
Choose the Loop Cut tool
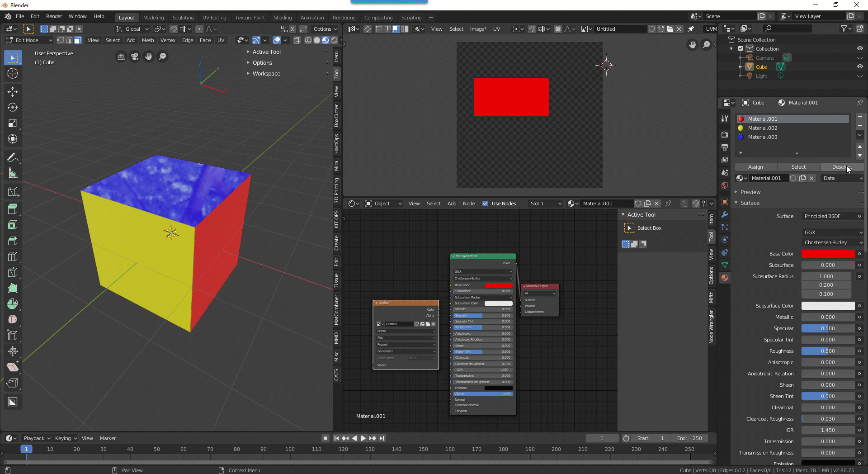(x=13, y=256)
